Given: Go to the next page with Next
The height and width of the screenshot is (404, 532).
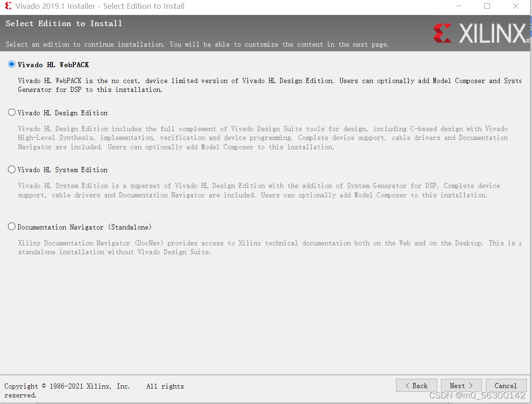Looking at the screenshot, I should [x=461, y=386].
